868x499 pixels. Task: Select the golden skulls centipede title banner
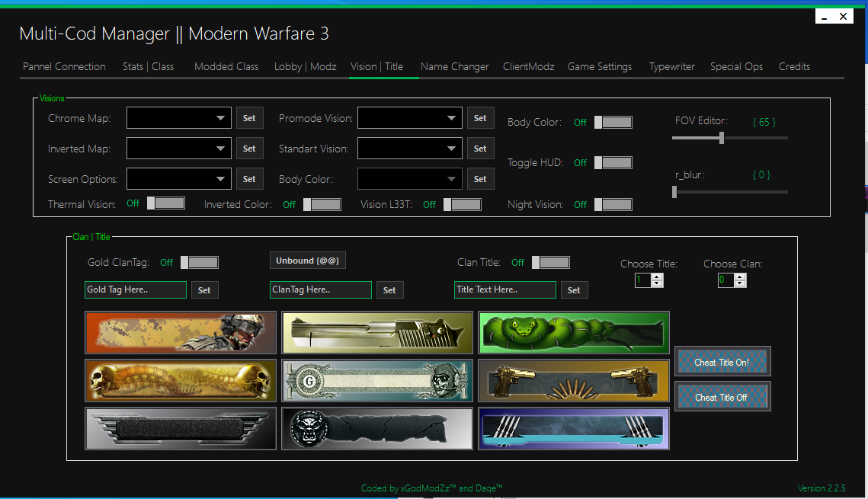coord(180,380)
